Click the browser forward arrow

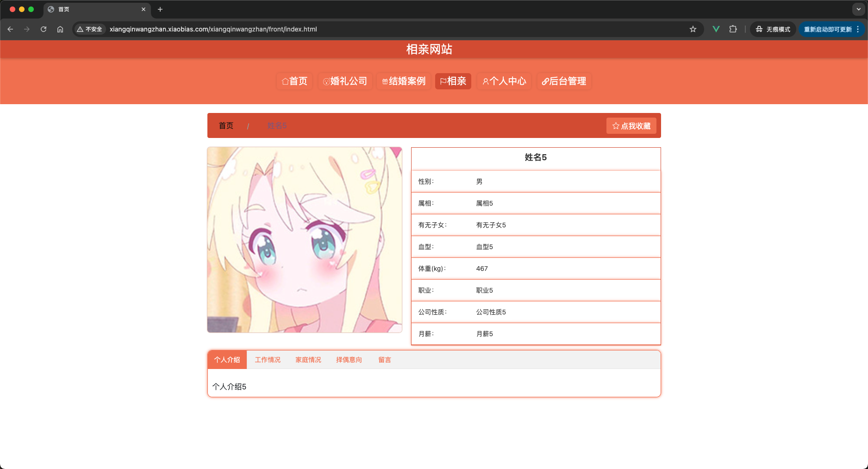point(27,29)
